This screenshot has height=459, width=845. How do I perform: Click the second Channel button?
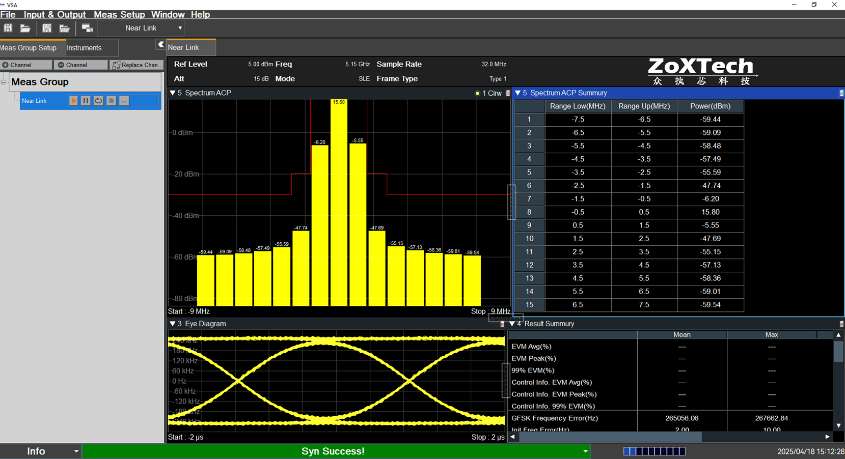81,65
